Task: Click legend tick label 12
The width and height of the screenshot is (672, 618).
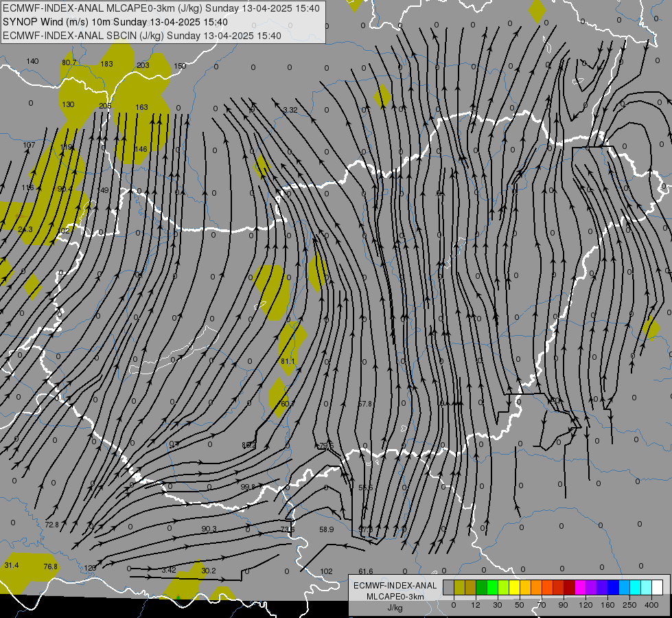Action: pyautogui.click(x=475, y=605)
